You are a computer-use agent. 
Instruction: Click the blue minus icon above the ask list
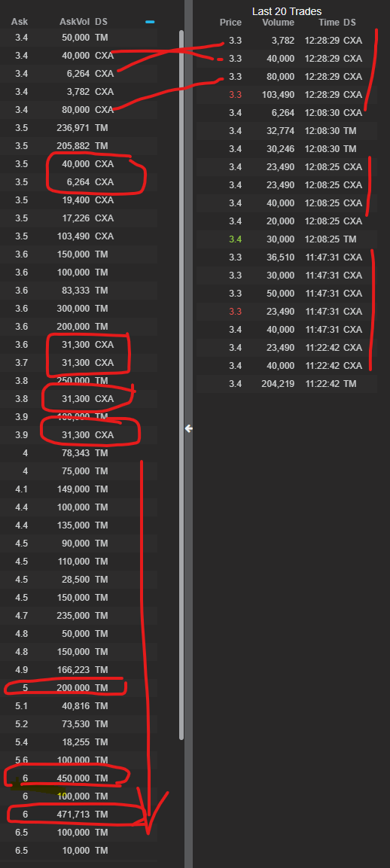tap(150, 22)
